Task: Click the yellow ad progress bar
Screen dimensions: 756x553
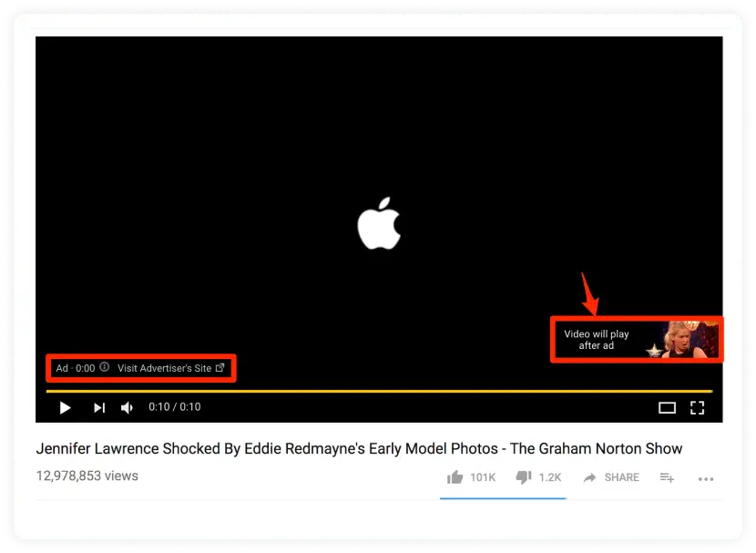Action: [x=379, y=391]
